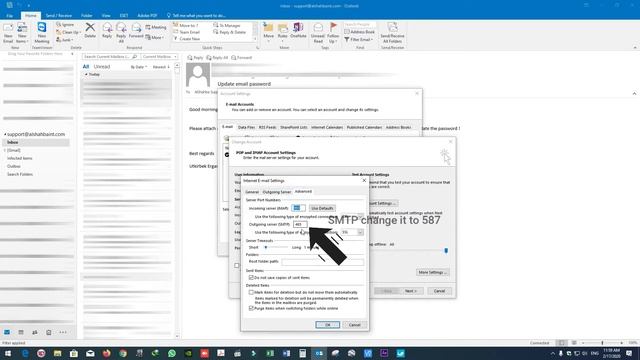Image resolution: width=640 pixels, height=360 pixels.
Task: Open Windows Start menu
Action: 8,353
